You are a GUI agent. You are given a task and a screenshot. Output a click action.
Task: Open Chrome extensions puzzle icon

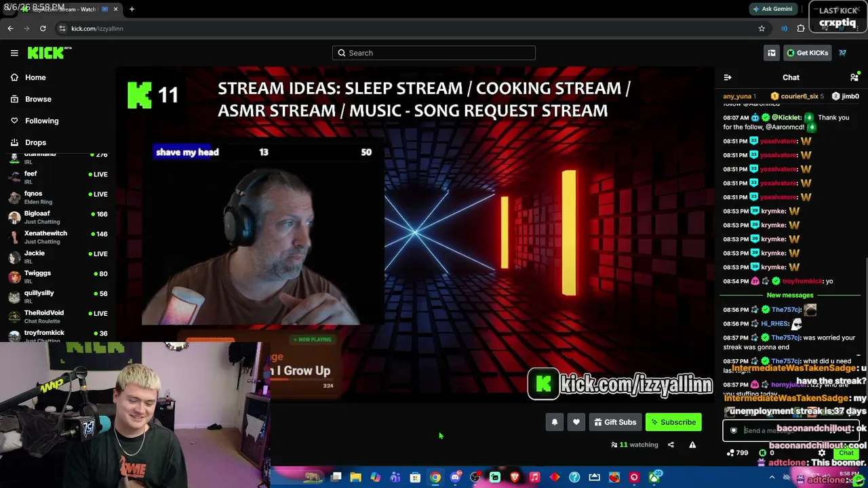pyautogui.click(x=801, y=28)
